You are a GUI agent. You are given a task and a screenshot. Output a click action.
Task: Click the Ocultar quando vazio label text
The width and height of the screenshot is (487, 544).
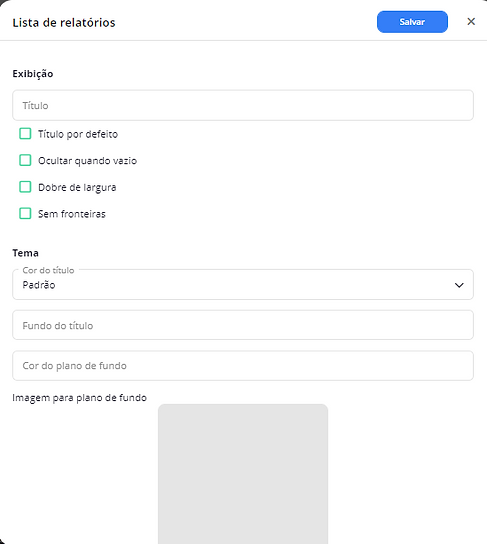click(87, 161)
